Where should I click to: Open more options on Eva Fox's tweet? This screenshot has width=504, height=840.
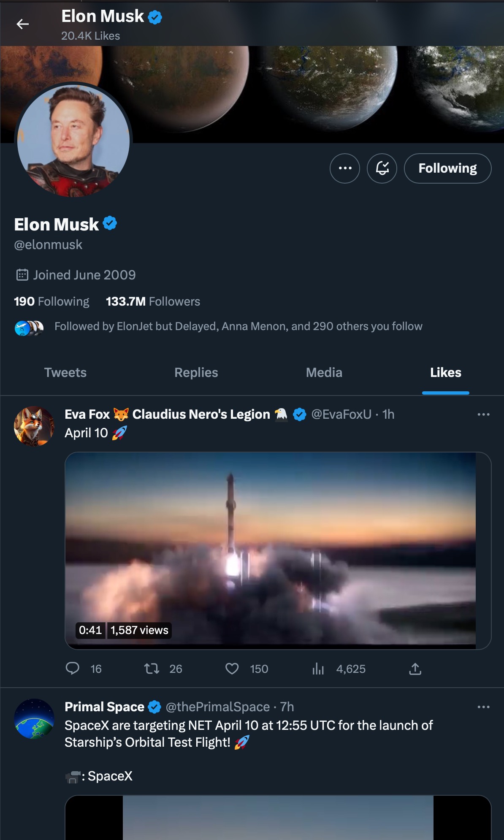click(x=483, y=415)
